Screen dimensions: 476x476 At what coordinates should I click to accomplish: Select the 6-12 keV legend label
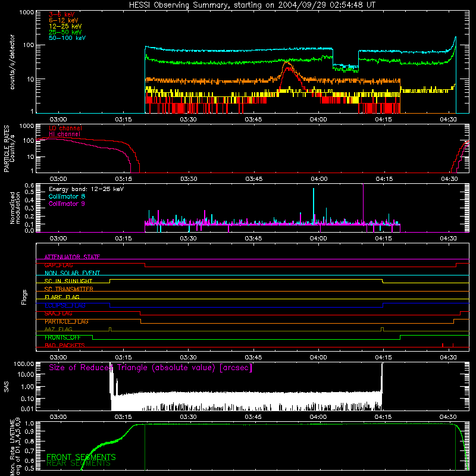pyautogui.click(x=64, y=20)
